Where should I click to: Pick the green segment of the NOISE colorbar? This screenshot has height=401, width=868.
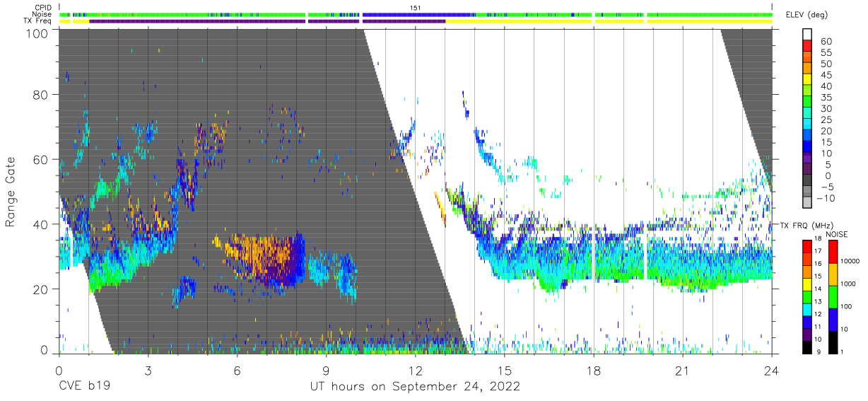pos(833,296)
